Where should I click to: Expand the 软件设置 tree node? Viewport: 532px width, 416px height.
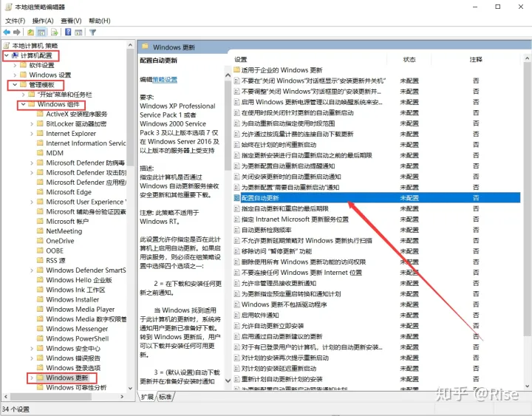(x=15, y=65)
